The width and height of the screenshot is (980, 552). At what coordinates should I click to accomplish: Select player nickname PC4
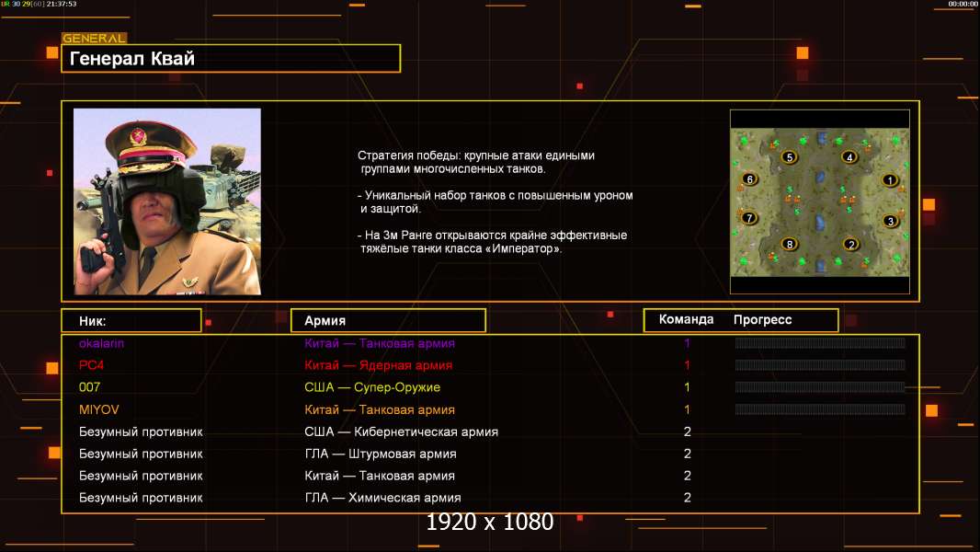coord(91,365)
